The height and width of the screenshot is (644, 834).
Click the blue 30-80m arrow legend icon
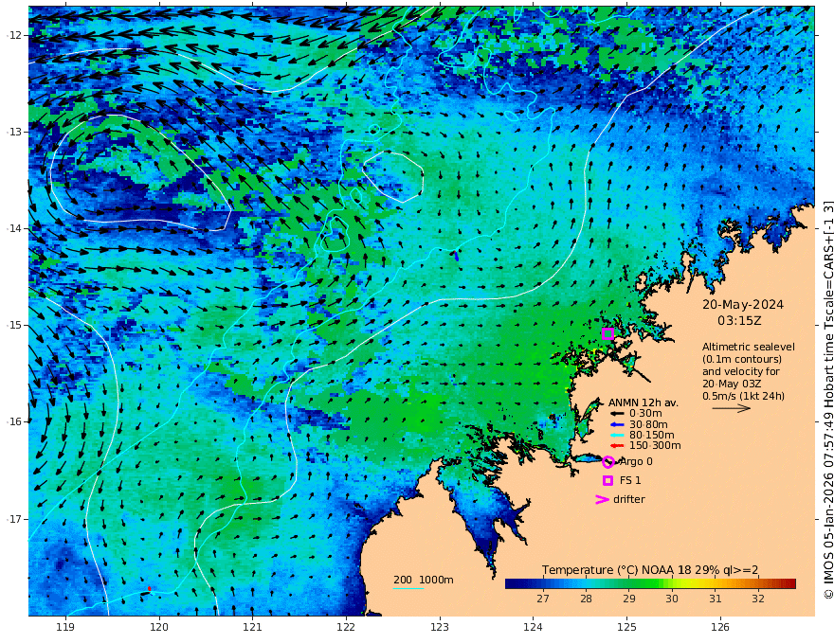(x=617, y=424)
